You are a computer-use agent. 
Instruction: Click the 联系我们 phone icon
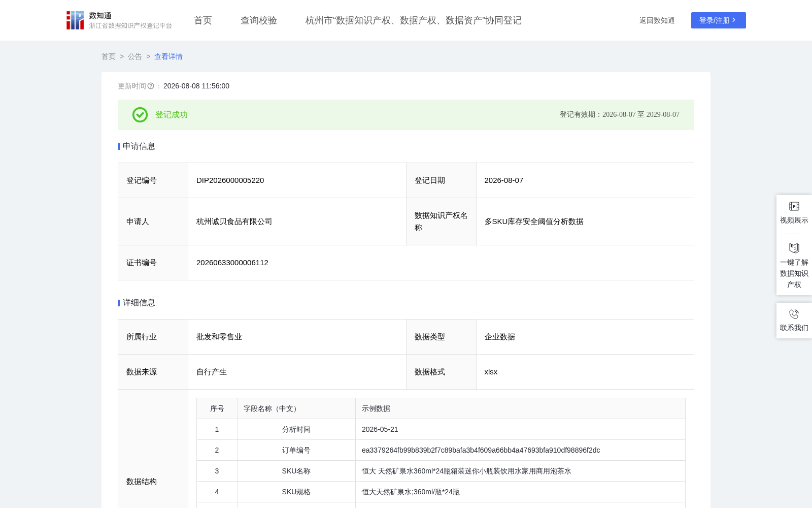click(794, 314)
